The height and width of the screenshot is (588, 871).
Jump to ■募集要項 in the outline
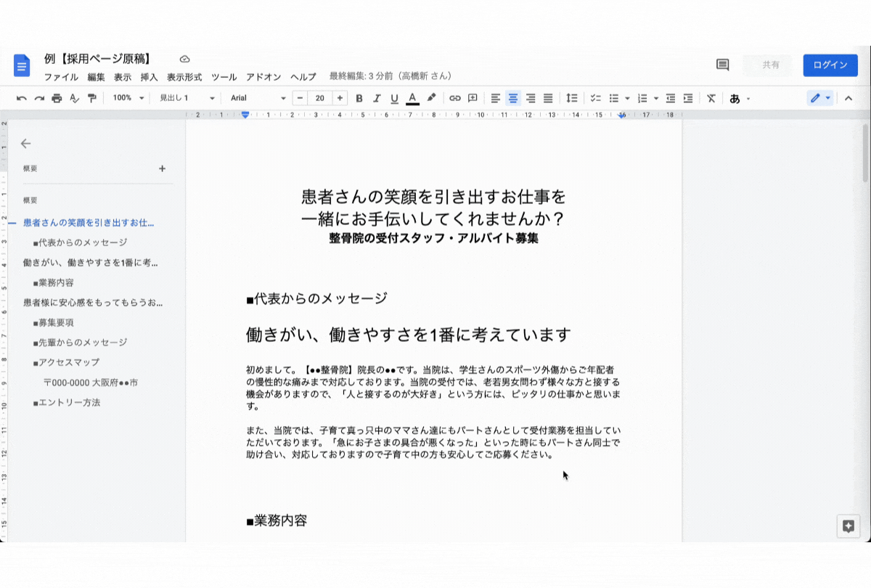tap(53, 322)
